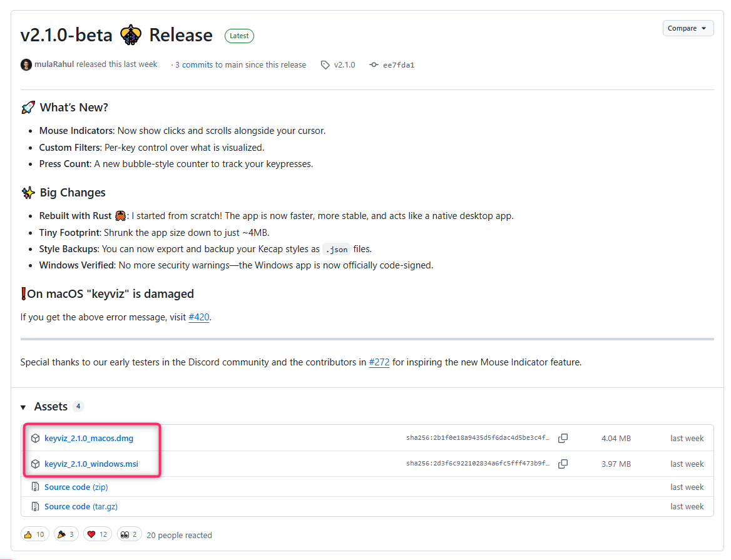The height and width of the screenshot is (560, 731).
Task: Click the thumbs up reaction
Action: tap(34, 534)
